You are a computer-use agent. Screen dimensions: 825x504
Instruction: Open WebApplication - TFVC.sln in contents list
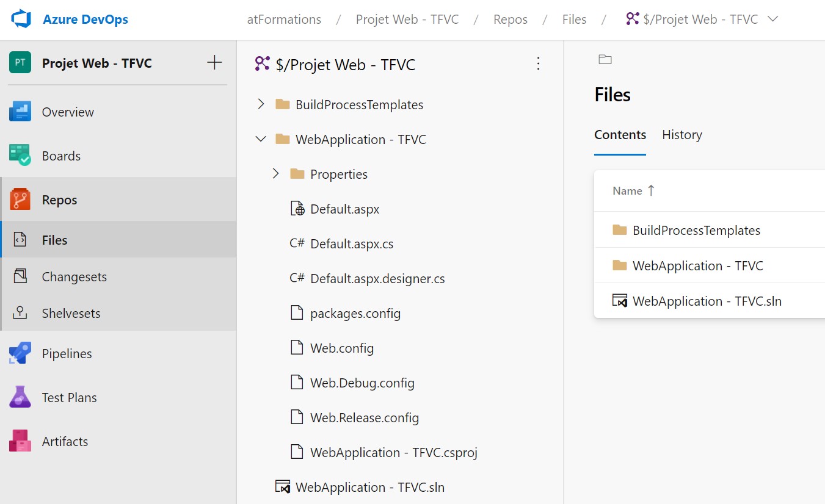pos(707,301)
